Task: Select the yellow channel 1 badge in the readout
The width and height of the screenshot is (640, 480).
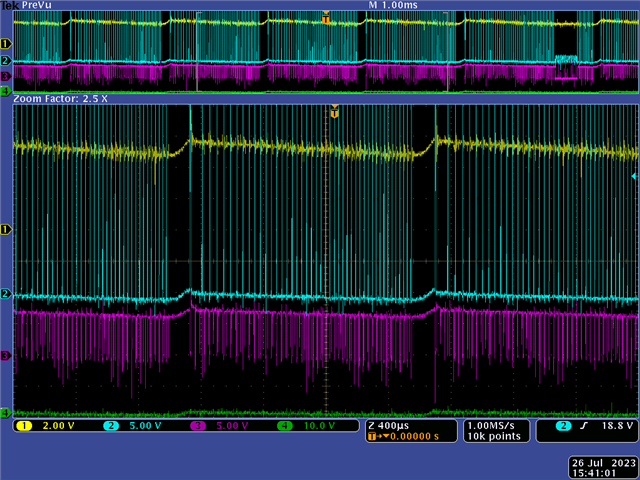Action: tap(24, 426)
